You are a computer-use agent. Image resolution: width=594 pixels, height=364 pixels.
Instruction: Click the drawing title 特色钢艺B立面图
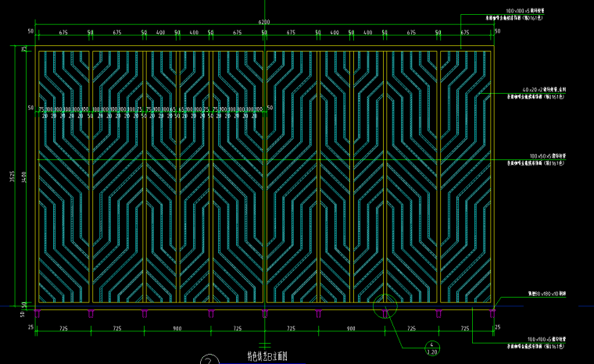pos(267,356)
